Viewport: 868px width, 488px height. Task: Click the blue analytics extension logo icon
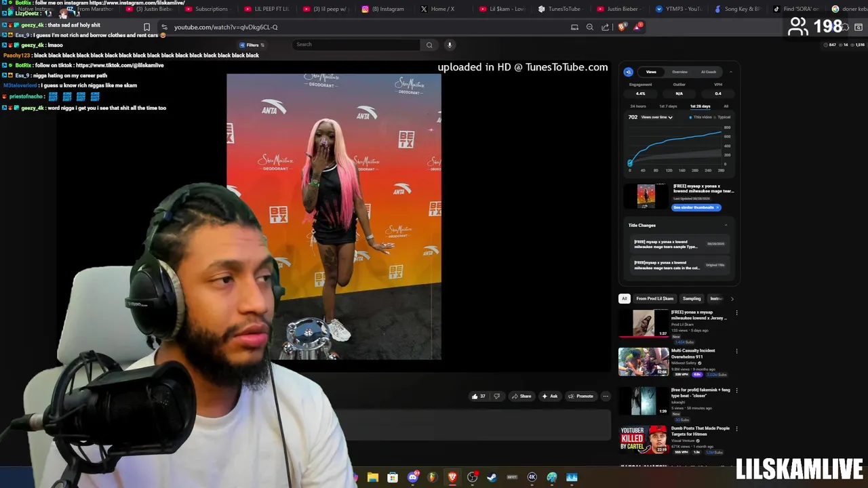629,72
